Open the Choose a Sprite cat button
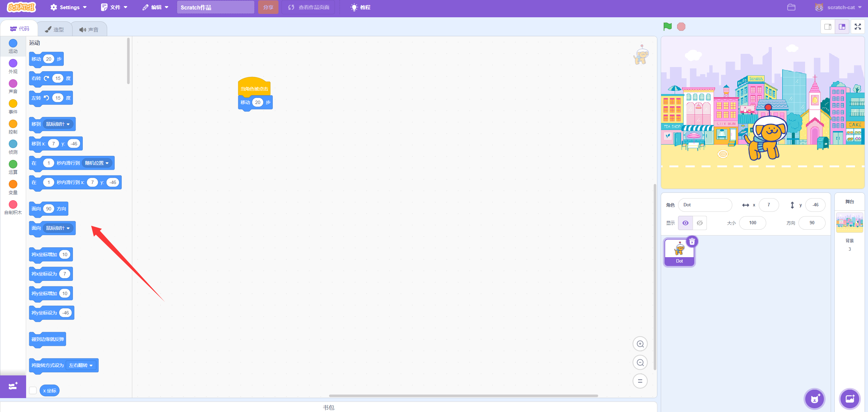Screen dimensions: 868x412 click(x=814, y=399)
